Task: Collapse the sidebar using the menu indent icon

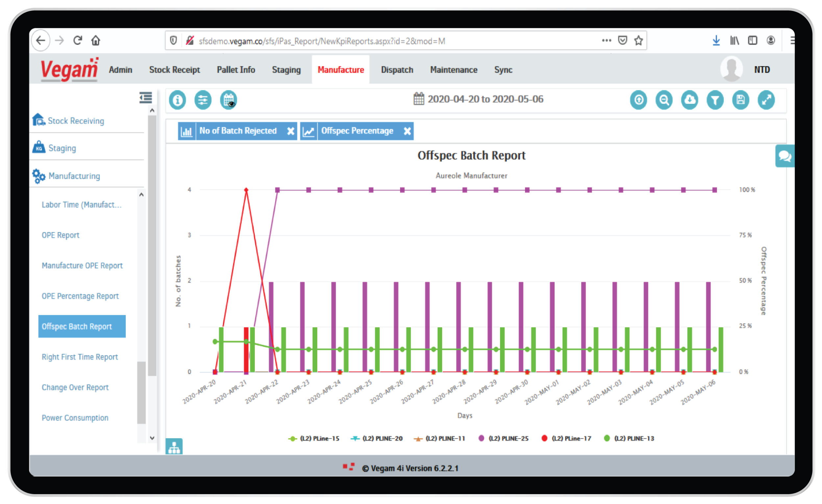Action: coord(145,98)
